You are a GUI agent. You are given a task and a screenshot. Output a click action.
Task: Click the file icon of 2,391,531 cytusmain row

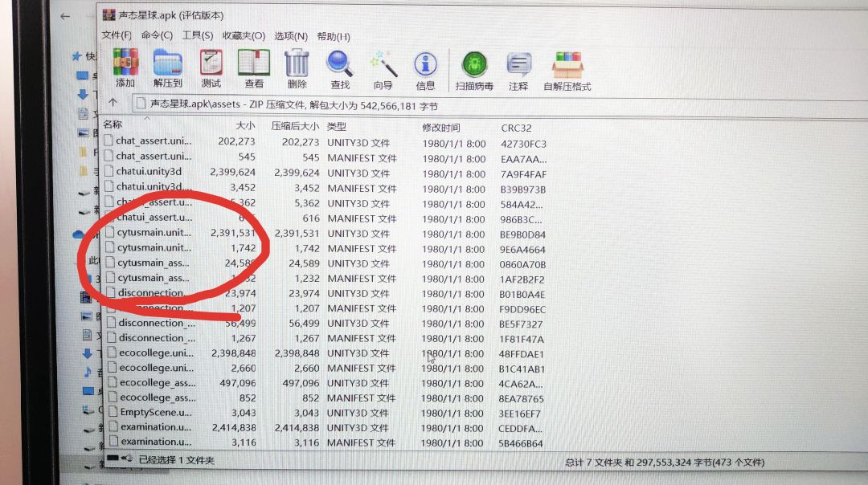point(110,232)
